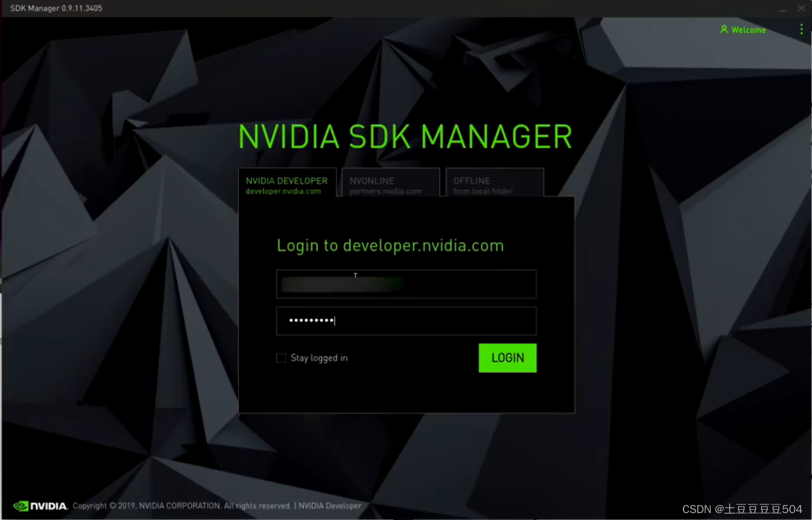This screenshot has width=812, height=520.
Task: Focus the email input field
Action: [x=406, y=284]
